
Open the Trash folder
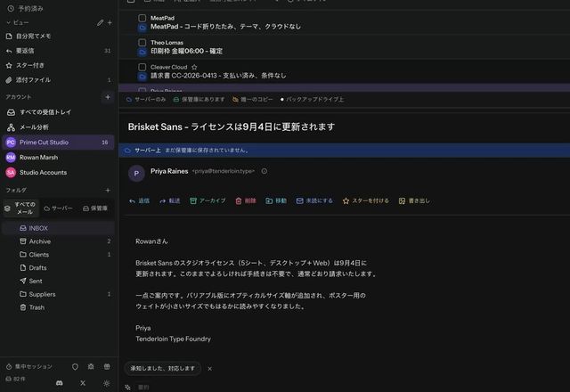click(58, 307)
